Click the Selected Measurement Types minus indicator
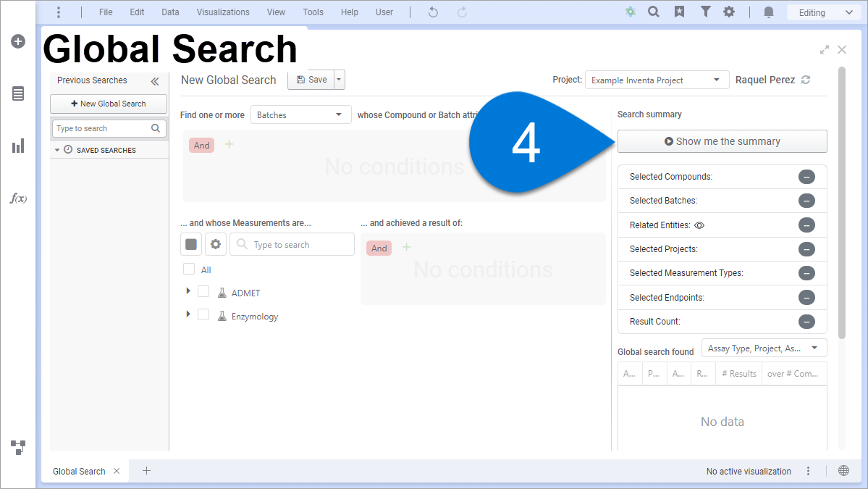Viewport: 868px width, 489px height. [806, 273]
